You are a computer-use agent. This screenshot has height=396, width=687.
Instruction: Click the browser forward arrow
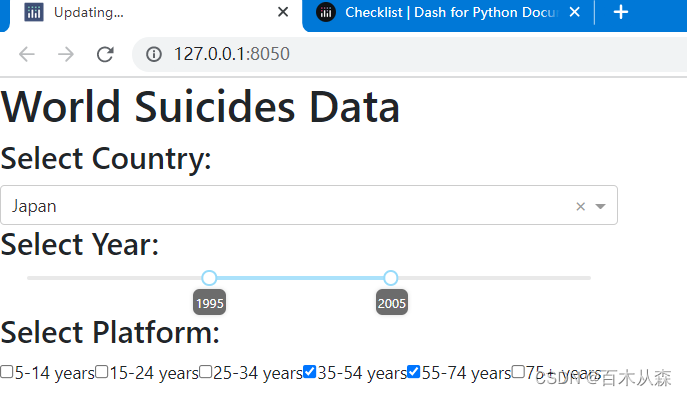click(66, 54)
